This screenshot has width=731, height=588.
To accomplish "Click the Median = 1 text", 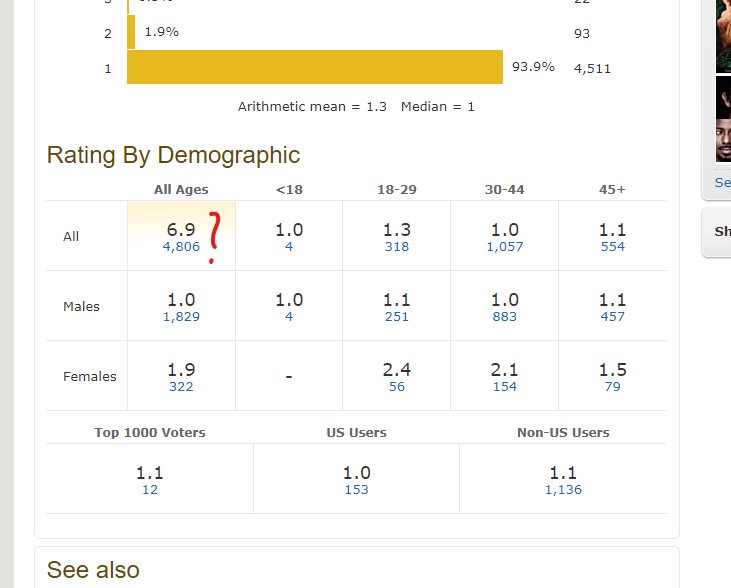I will point(438,107).
